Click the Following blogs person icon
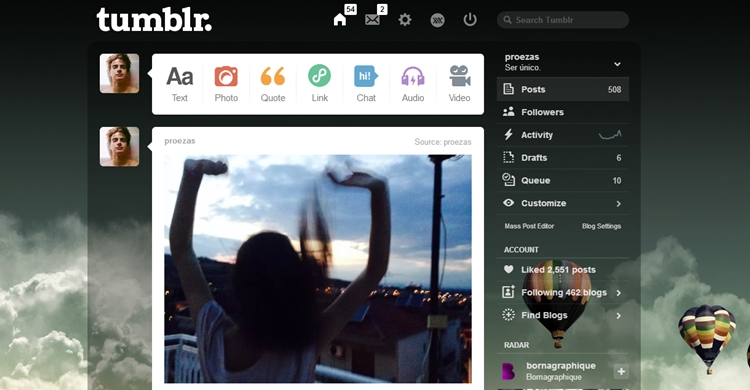 [x=508, y=291]
